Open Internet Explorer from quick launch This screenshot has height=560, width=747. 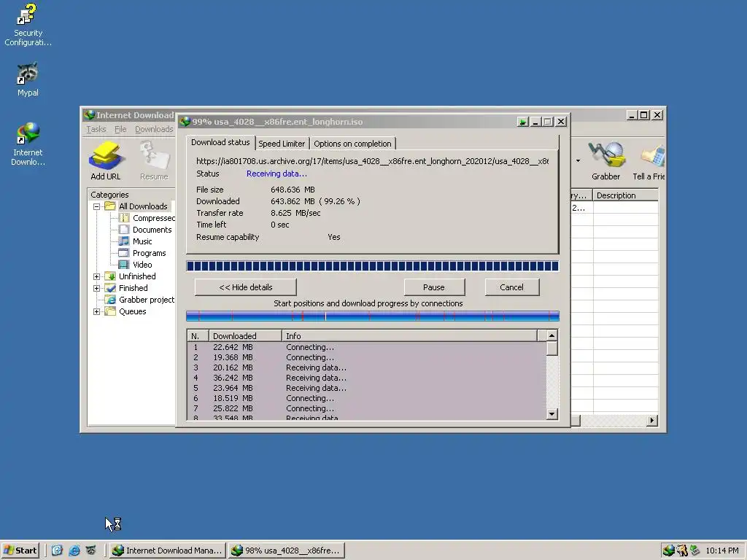pos(74,550)
